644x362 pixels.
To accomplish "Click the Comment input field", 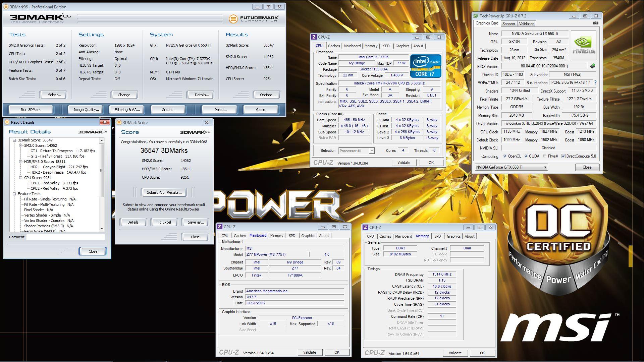I will point(66,237).
